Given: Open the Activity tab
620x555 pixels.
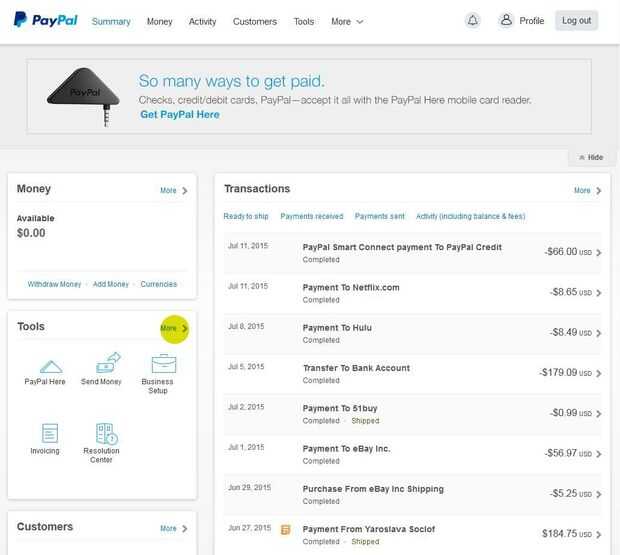Looking at the screenshot, I should [202, 22].
